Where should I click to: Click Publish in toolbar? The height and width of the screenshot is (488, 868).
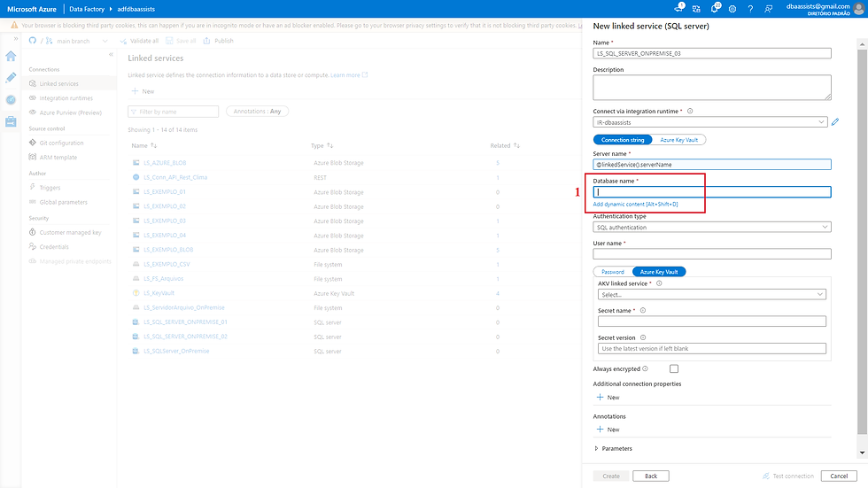219,41
